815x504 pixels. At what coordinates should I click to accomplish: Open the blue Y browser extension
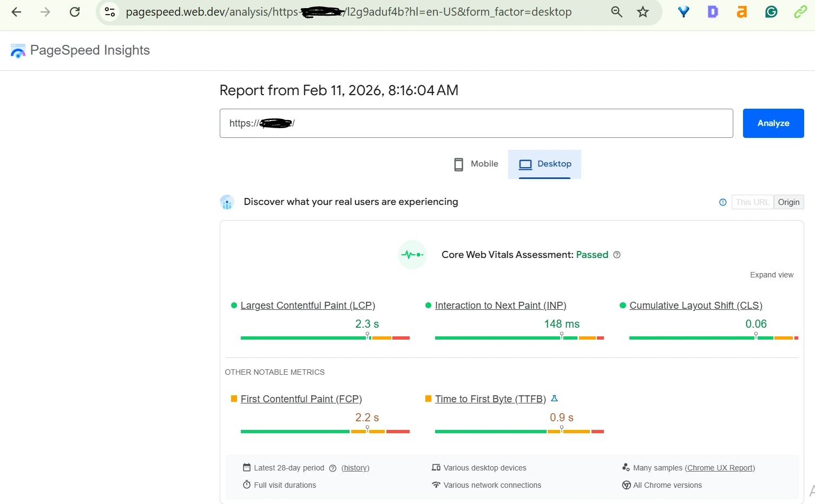684,12
